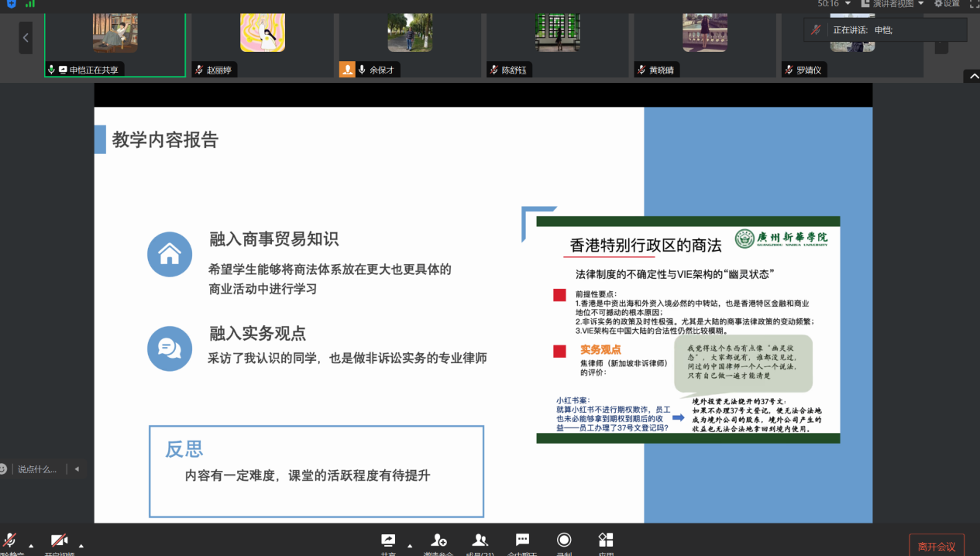Click the 说点什么 chat input field
This screenshot has width=980, height=556.
pyautogui.click(x=37, y=469)
